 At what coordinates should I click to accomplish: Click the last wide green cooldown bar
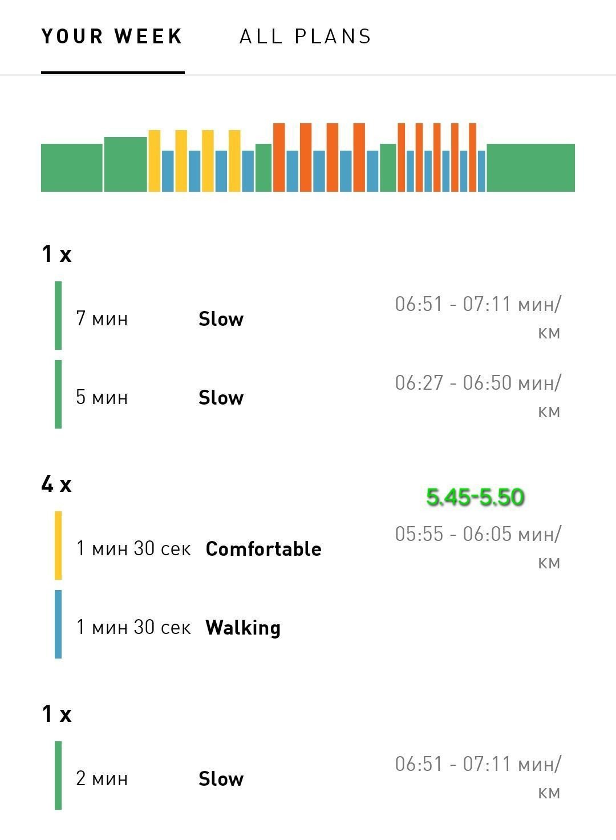coord(530,168)
